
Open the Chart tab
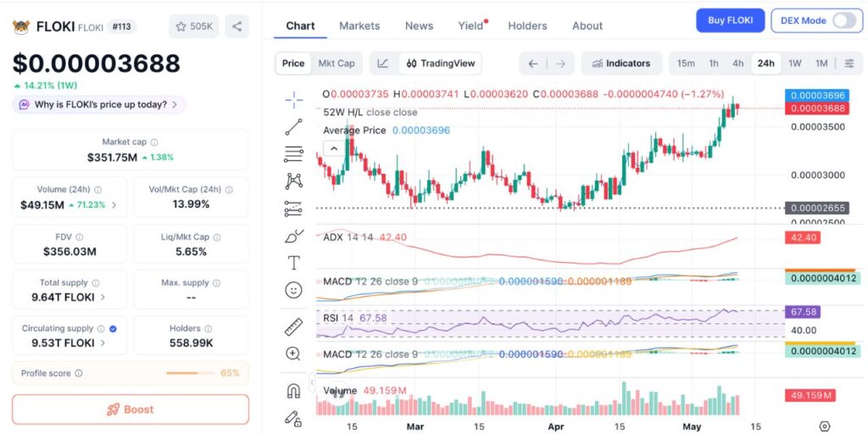[x=300, y=26]
